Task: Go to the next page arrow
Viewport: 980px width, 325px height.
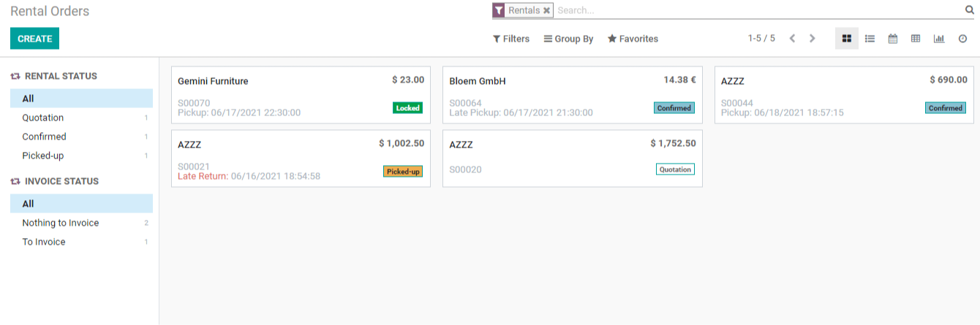Action: pyautogui.click(x=812, y=39)
